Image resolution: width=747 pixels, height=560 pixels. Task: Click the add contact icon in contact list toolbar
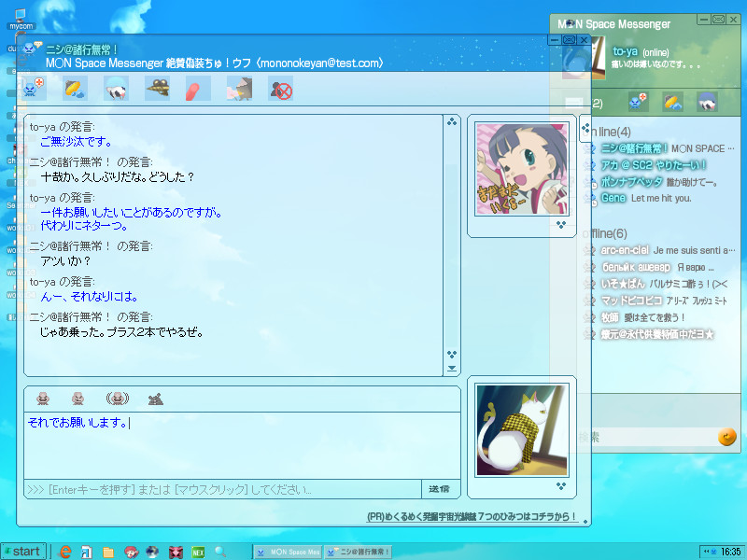click(638, 102)
